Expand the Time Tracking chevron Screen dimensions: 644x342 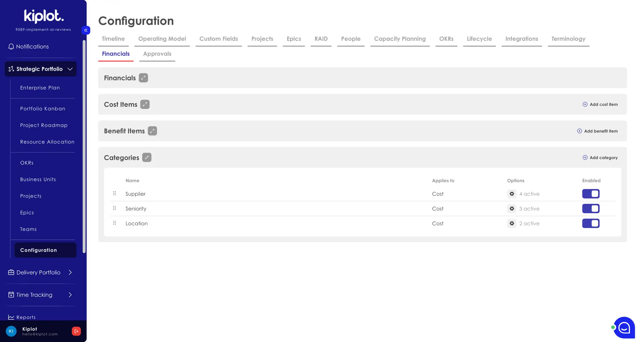coord(70,295)
